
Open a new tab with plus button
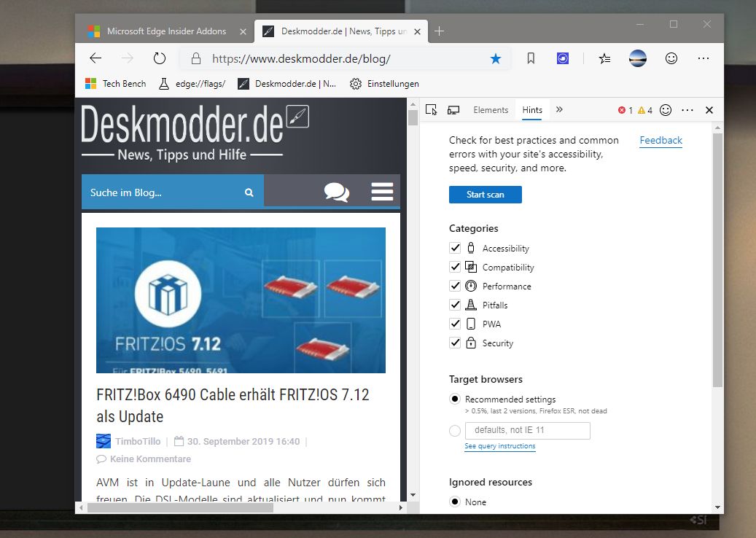(439, 31)
